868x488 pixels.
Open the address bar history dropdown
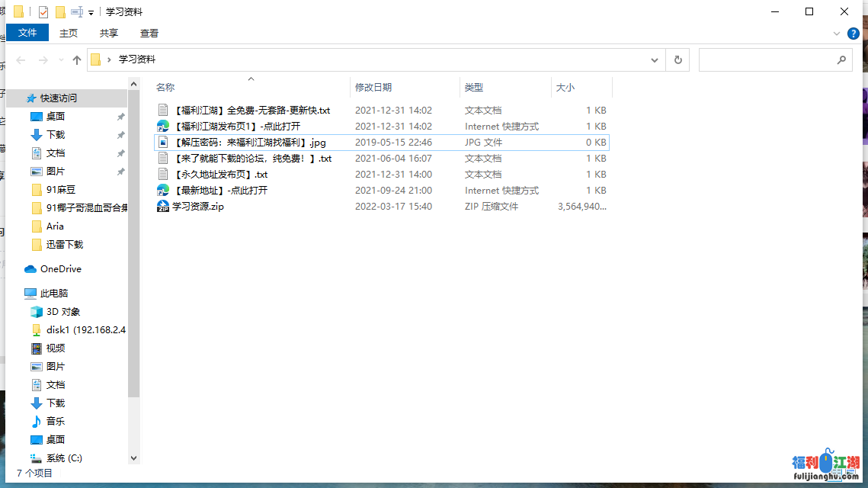coord(655,60)
